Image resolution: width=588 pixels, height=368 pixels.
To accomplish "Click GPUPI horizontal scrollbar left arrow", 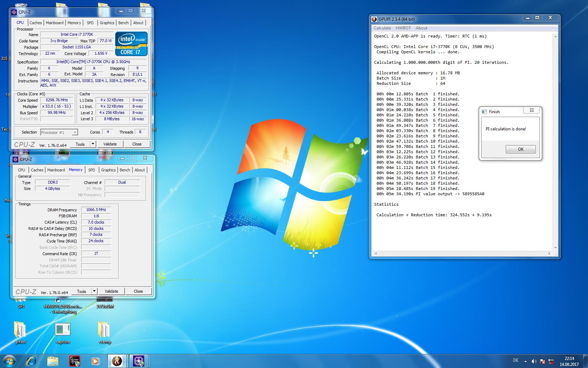I will pyautogui.click(x=376, y=253).
